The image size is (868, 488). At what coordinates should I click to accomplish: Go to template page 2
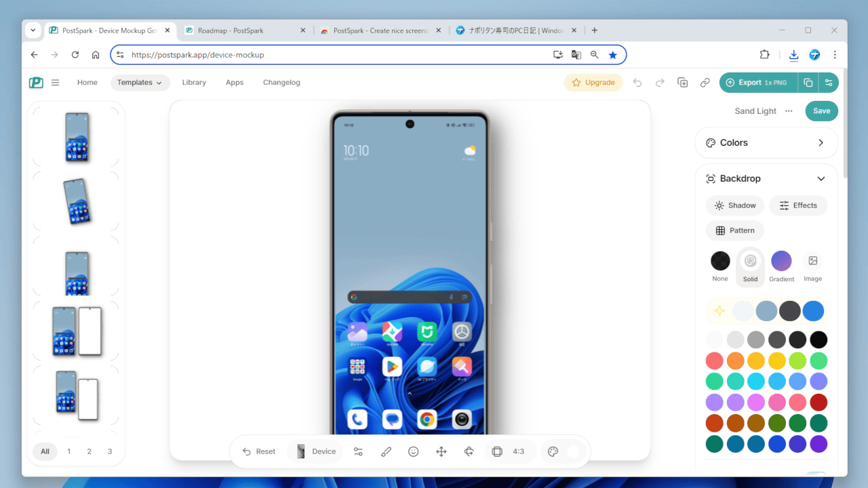point(89,451)
